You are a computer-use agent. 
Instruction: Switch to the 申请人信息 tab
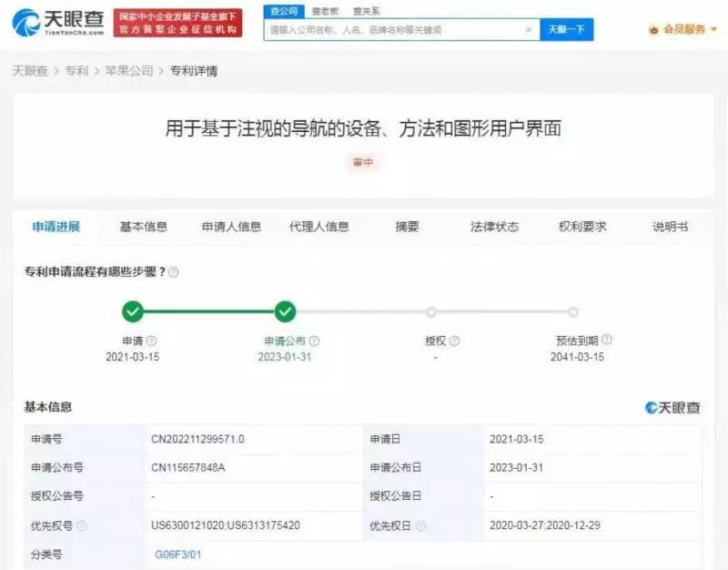point(231,227)
